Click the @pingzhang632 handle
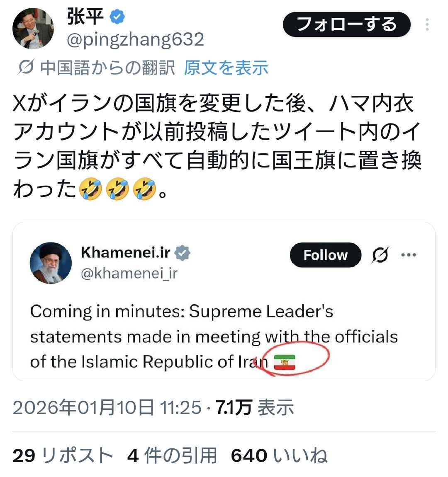 [136, 40]
